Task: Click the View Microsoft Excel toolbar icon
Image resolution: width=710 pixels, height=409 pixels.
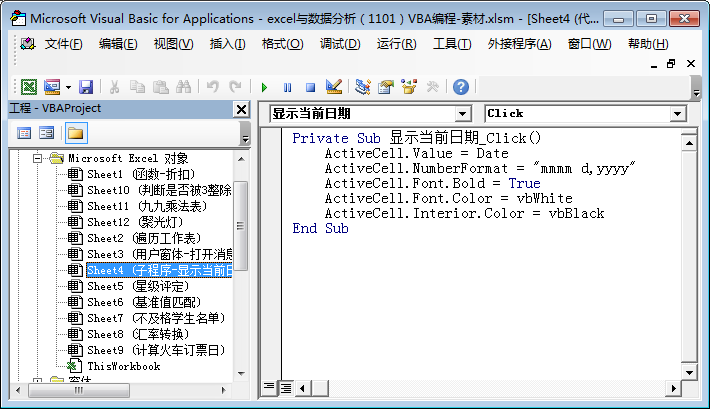Action: point(29,87)
